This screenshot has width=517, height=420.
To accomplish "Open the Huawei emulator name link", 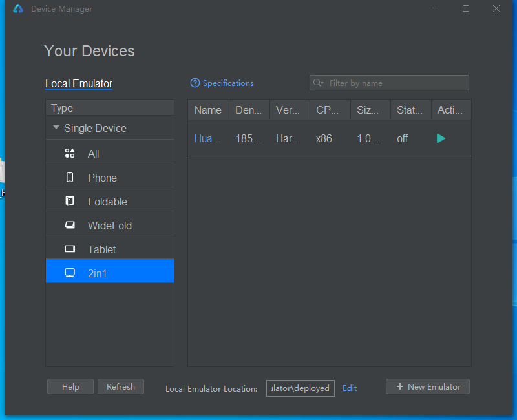I will pyautogui.click(x=207, y=138).
